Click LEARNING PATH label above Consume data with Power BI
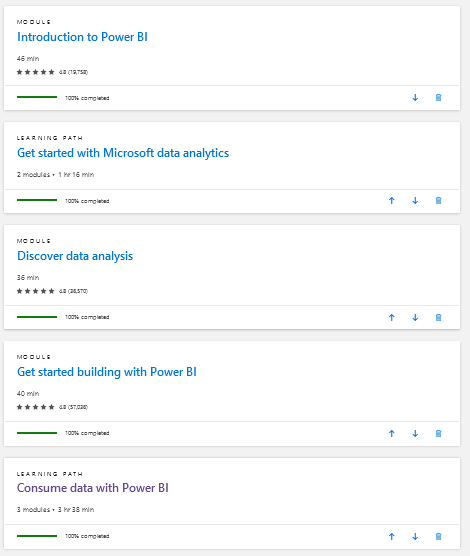The image size is (470, 556). tap(50, 474)
